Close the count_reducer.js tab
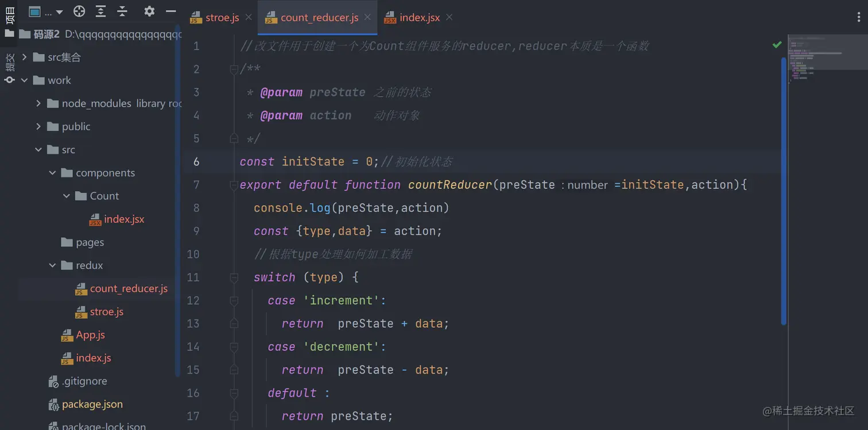Viewport: 868px width, 430px height. click(x=368, y=17)
